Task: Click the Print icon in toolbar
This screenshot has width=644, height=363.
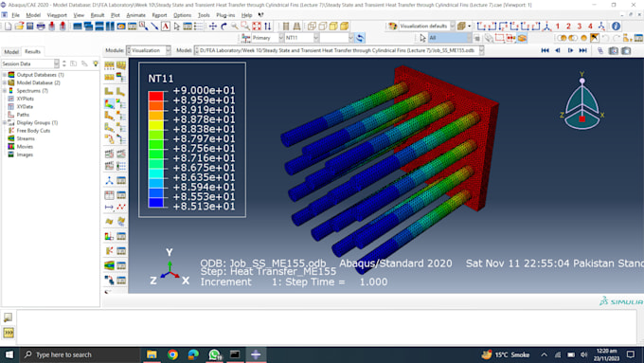Action: click(x=41, y=26)
